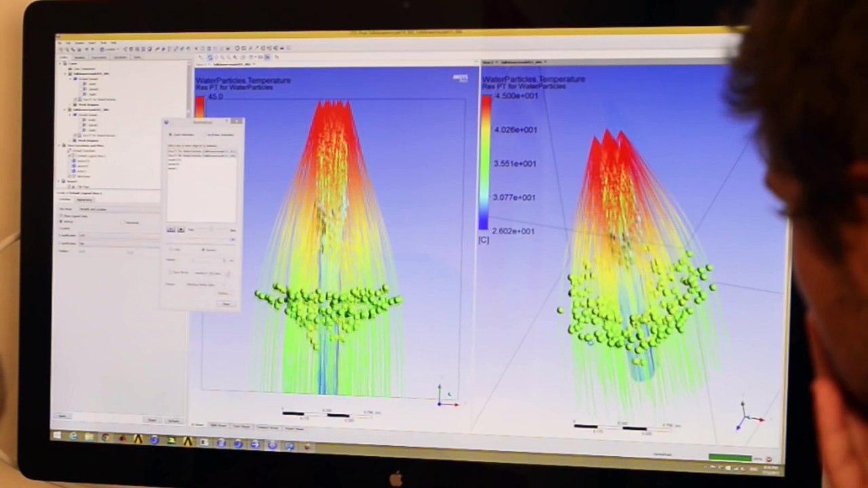Screen dimensions: 868x488
Task: Toggle the Default Legend View 1 checkbox
Action: coord(70,156)
